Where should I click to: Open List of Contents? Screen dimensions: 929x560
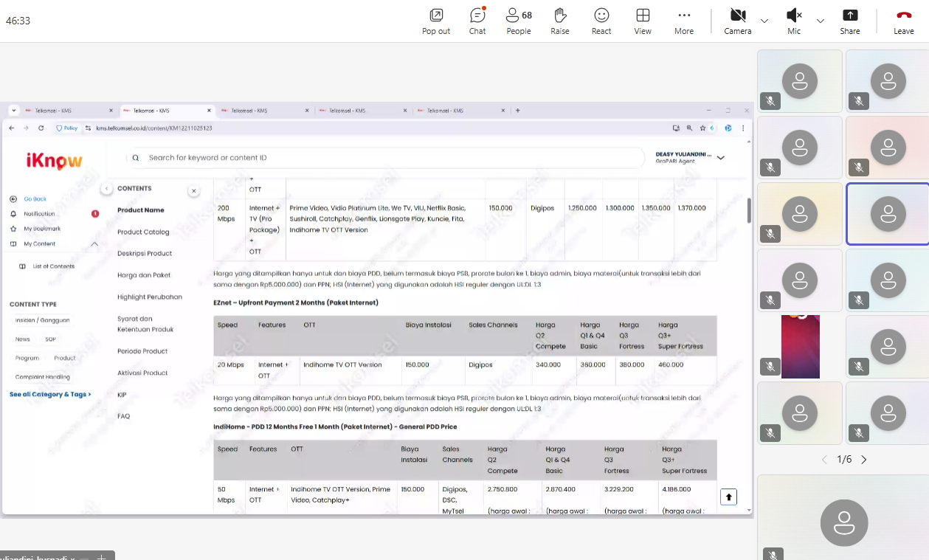53,266
